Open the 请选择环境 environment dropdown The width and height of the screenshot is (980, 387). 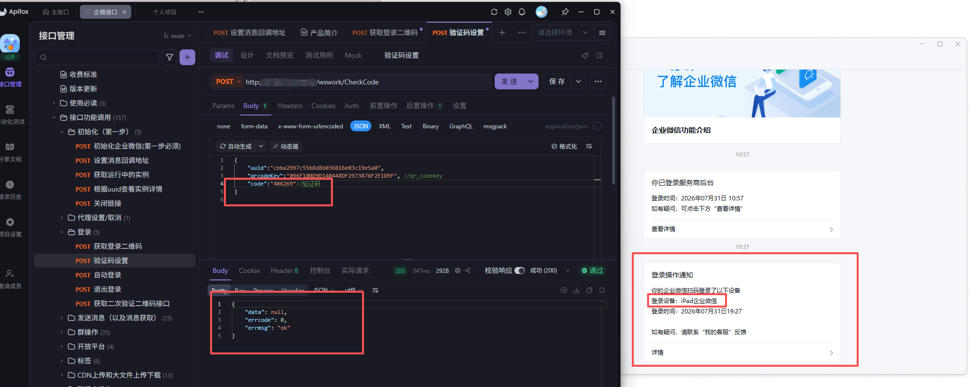(563, 33)
